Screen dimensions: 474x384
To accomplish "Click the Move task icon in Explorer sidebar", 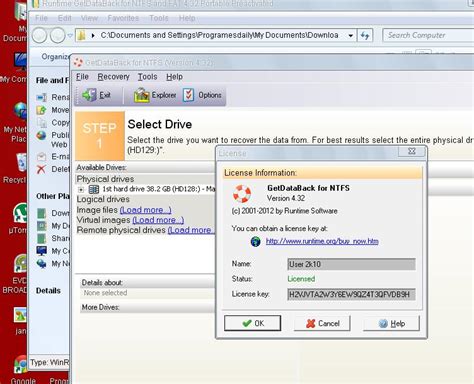I will [41, 110].
